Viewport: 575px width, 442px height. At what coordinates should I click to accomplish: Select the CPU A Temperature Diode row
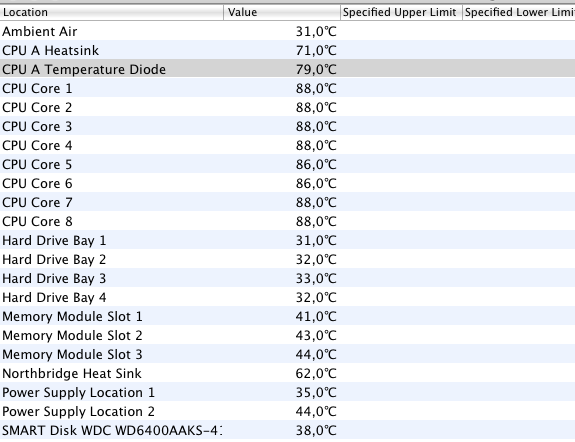[288, 69]
